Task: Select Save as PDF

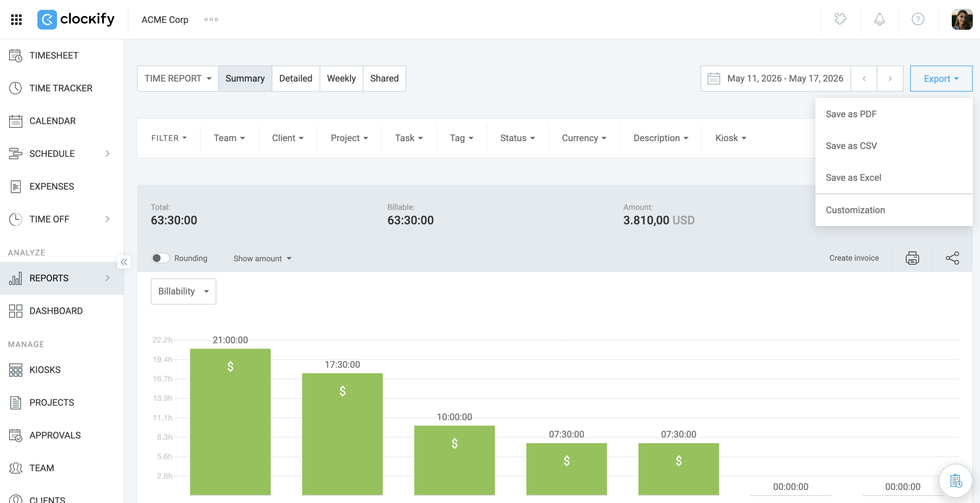Action: click(894, 114)
